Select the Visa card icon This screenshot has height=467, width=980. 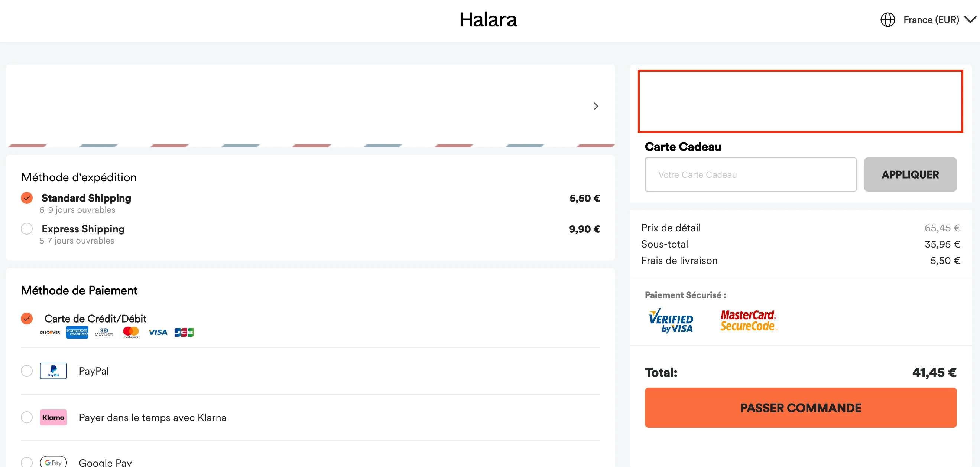click(157, 332)
